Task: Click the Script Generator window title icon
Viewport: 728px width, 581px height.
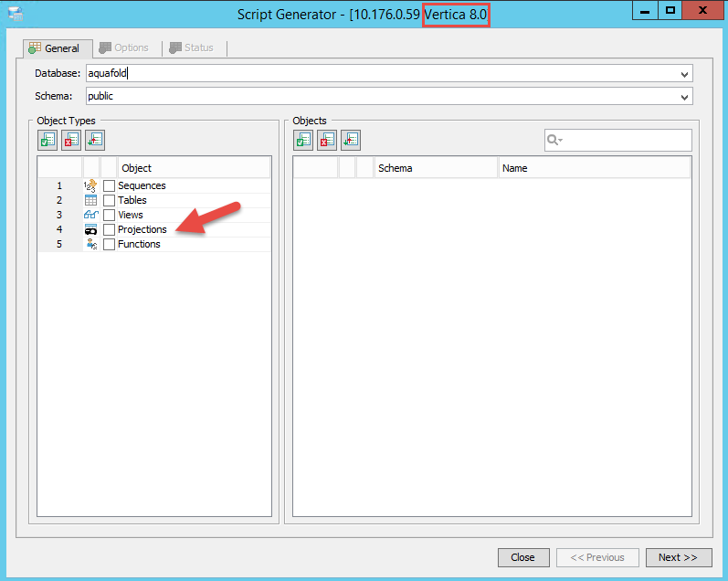Action: point(16,14)
